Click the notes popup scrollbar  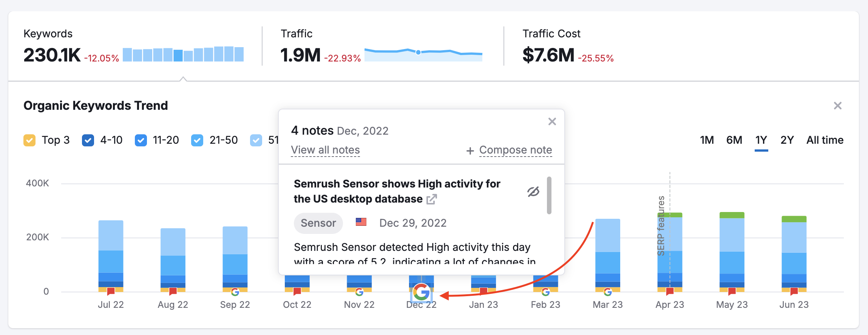pos(549,195)
